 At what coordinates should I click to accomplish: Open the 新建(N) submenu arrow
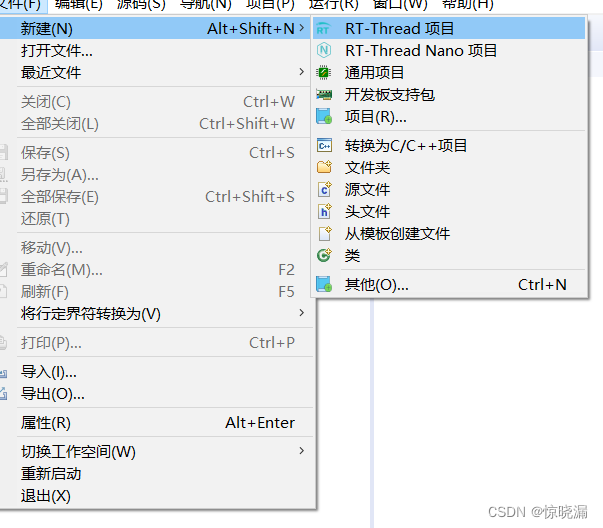point(302,28)
